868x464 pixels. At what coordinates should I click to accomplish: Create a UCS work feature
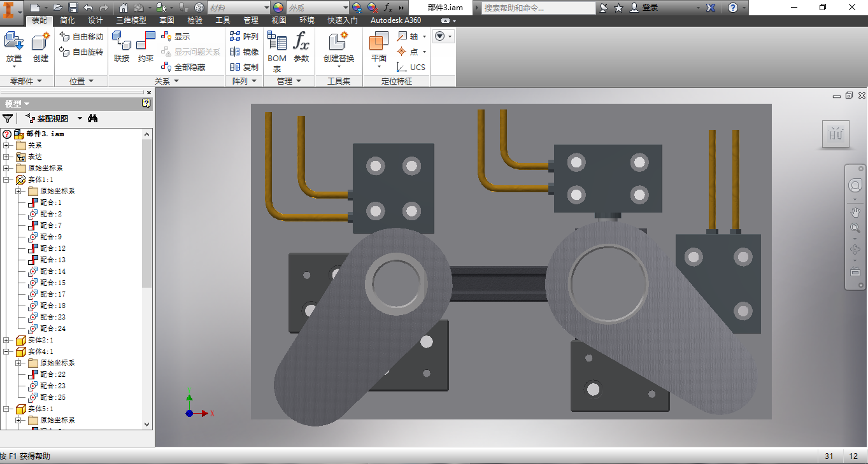tap(411, 67)
